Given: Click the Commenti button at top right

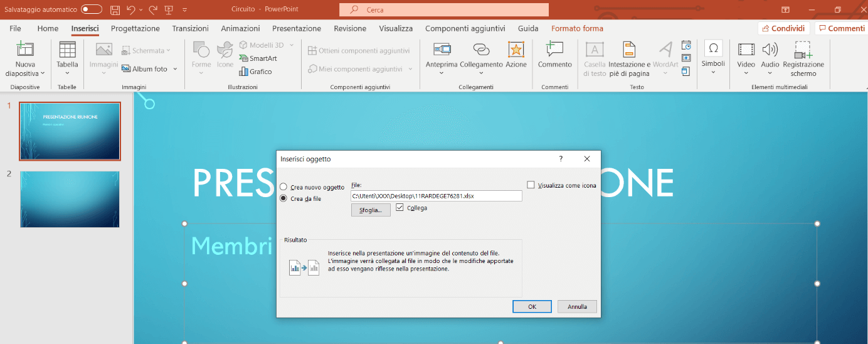Looking at the screenshot, I should pos(841,28).
